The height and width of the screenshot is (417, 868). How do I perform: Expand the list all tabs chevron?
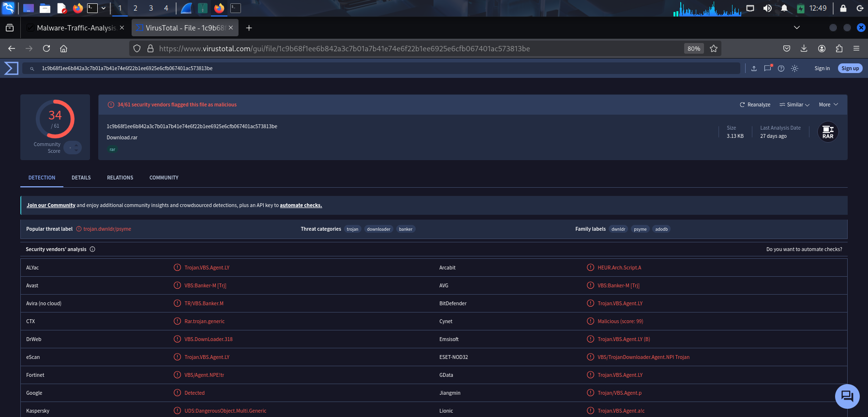[x=797, y=28]
